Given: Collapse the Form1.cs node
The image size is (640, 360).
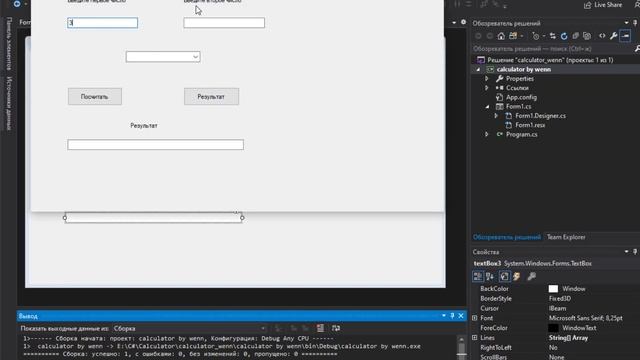Looking at the screenshot, I should click(487, 107).
